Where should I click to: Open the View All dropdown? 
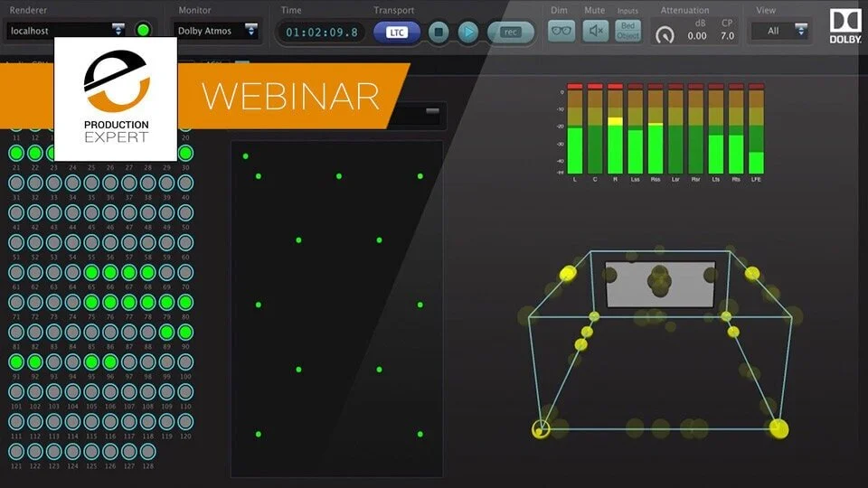(780, 31)
